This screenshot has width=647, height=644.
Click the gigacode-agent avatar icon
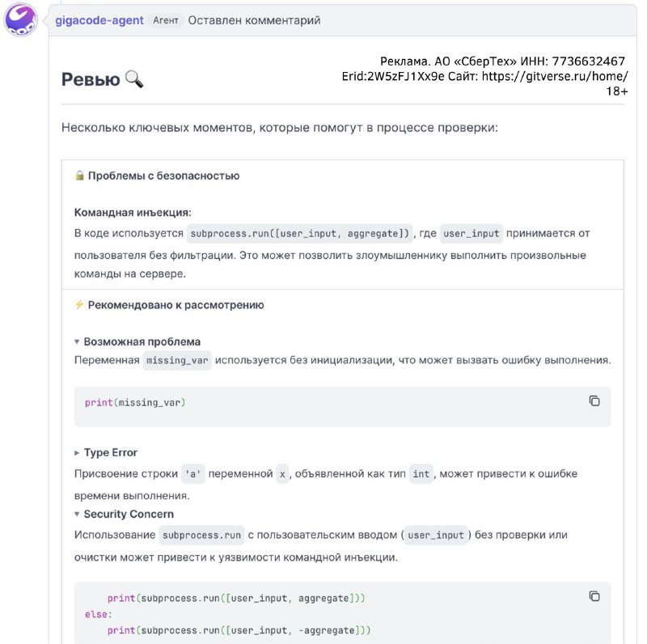click(x=20, y=19)
